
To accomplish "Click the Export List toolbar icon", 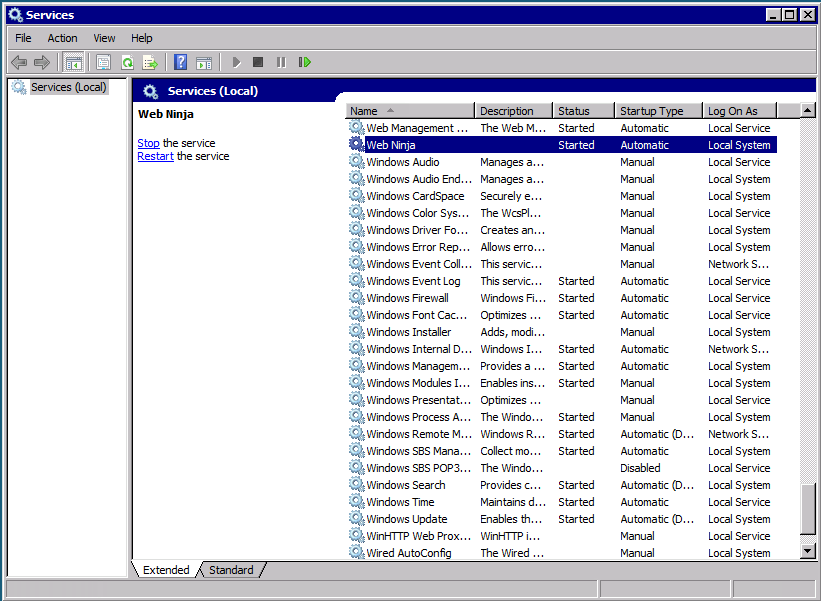I will coord(150,62).
